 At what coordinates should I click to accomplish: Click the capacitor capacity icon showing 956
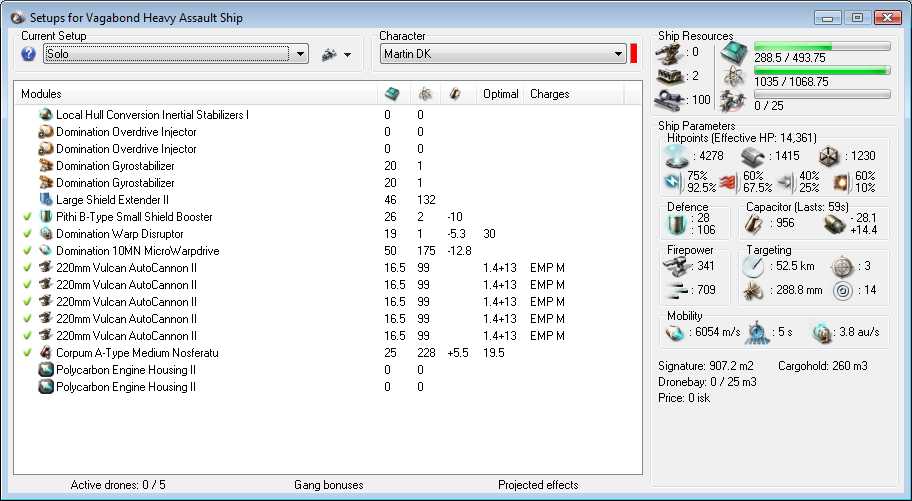tap(754, 224)
